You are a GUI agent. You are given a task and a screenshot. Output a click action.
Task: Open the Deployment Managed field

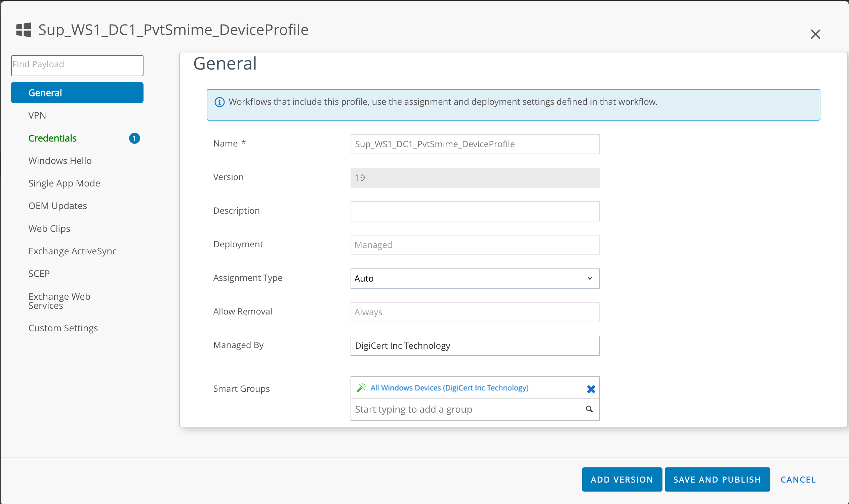[475, 245]
